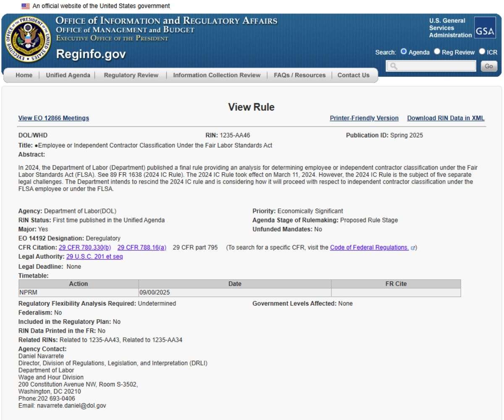504x420 pixels.
Task: Open 29 CFR 780.330(b) citation link
Action: pyautogui.click(x=85, y=247)
